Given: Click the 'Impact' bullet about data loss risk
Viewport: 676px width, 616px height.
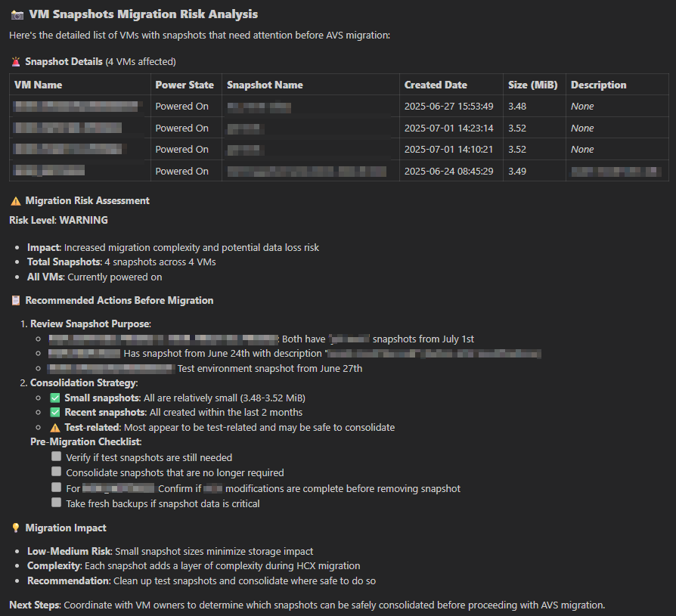Looking at the screenshot, I should 173,248.
